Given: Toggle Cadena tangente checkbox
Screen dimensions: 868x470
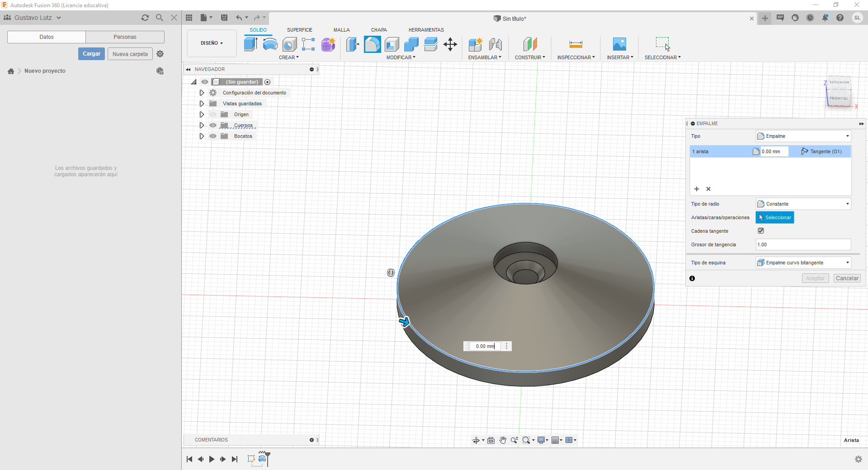Looking at the screenshot, I should coord(761,231).
